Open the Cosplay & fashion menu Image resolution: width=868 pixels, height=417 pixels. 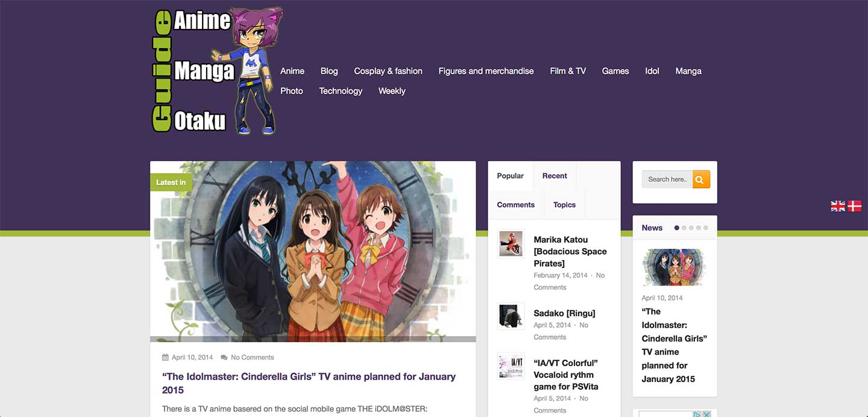(388, 71)
